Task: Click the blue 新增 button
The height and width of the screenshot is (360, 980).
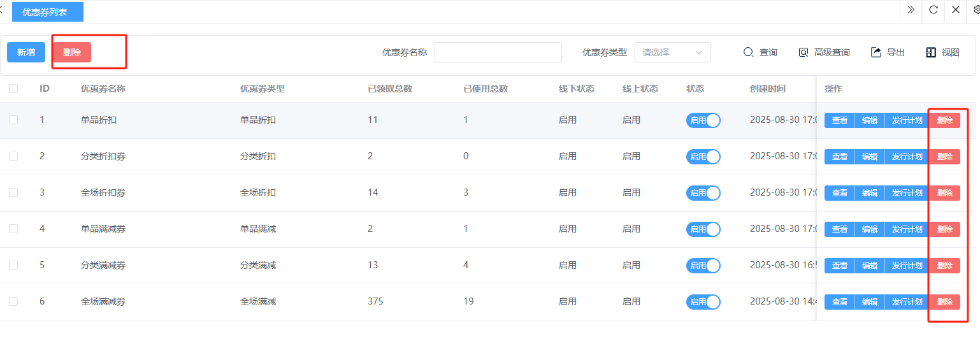Action: (x=26, y=52)
